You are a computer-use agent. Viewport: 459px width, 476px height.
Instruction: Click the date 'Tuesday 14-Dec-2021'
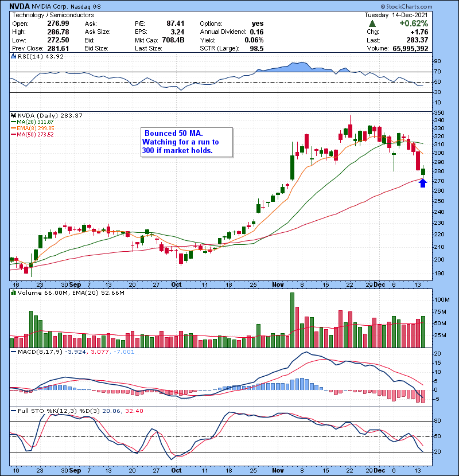[x=396, y=15]
